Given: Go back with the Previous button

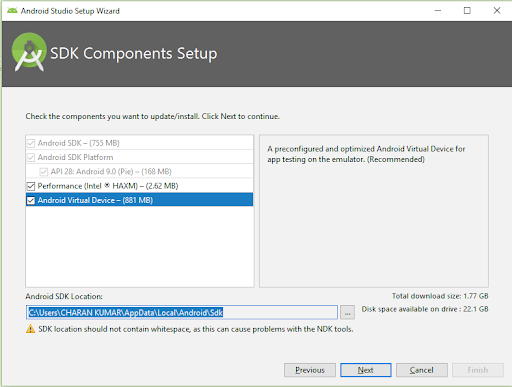Looking at the screenshot, I should click(310, 370).
